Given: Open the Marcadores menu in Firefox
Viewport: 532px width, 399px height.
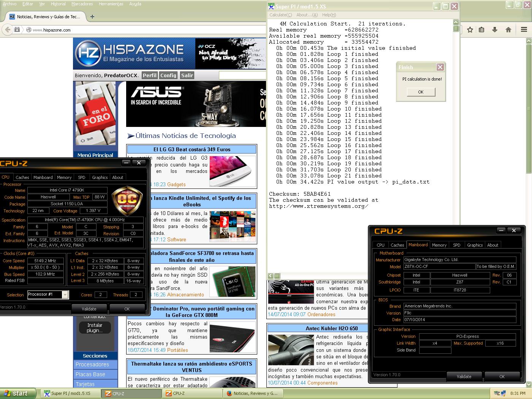Looking at the screenshot, I should (x=82, y=4).
